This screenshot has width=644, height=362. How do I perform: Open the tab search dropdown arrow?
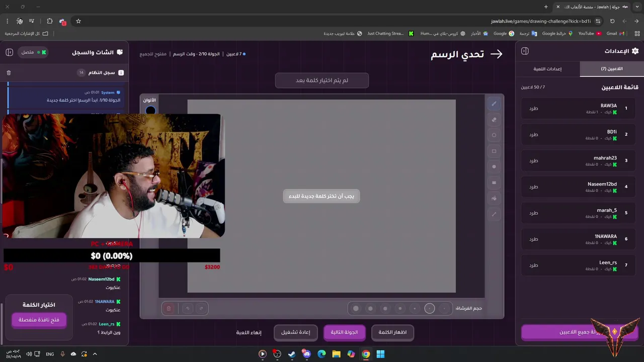(x=636, y=7)
